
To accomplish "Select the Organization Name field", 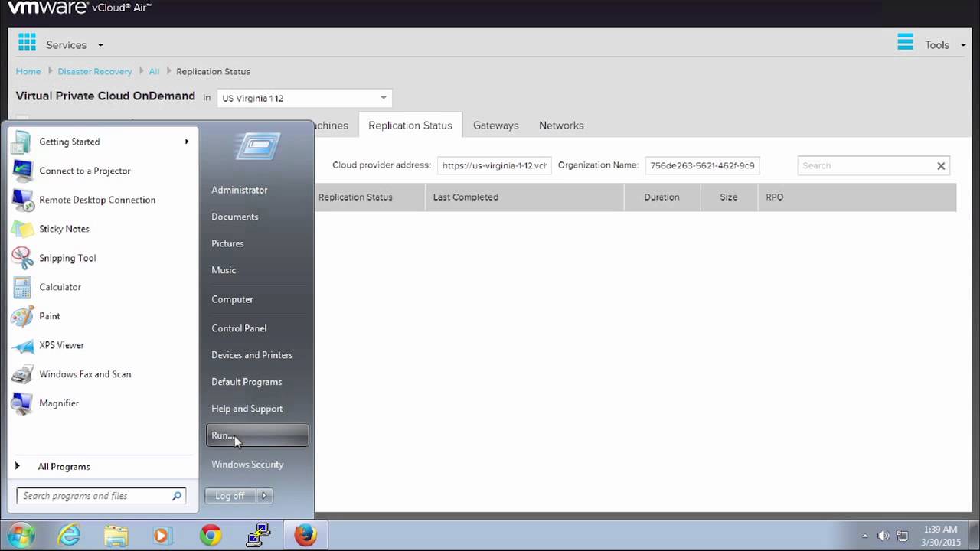I will coord(702,165).
